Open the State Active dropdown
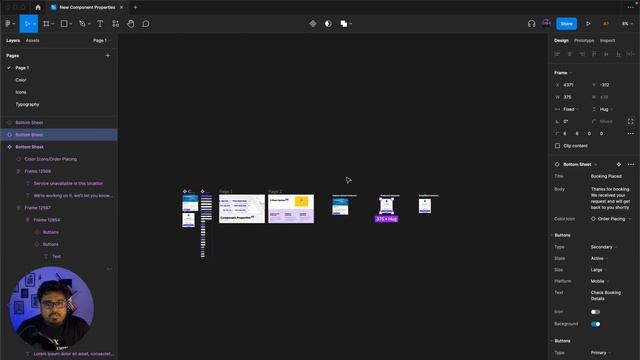This screenshot has width=640, height=360. 599,258
